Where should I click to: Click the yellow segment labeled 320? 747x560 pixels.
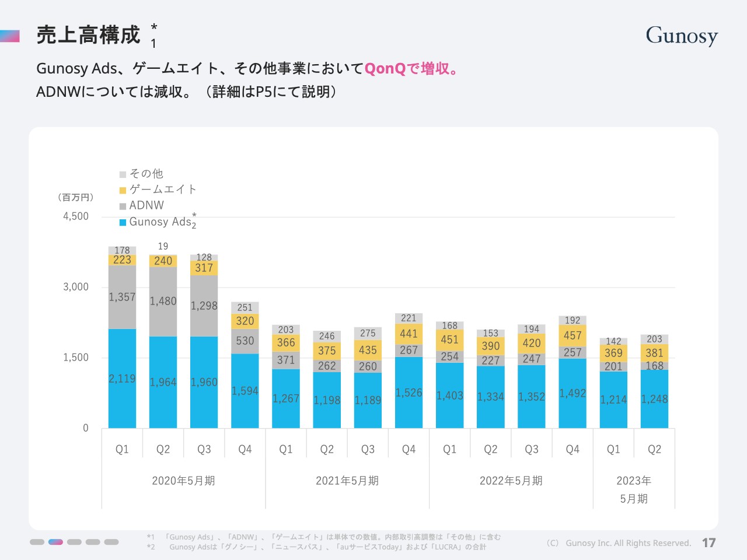245,321
